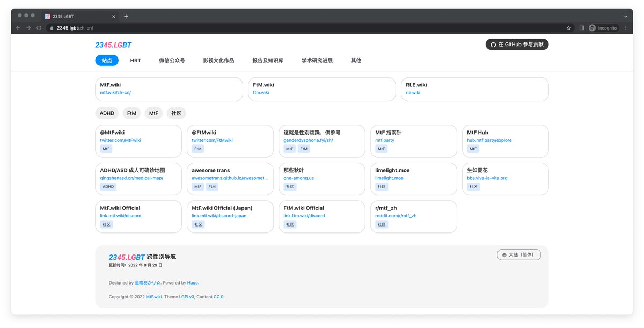Expand the tab search chevron

626,17
